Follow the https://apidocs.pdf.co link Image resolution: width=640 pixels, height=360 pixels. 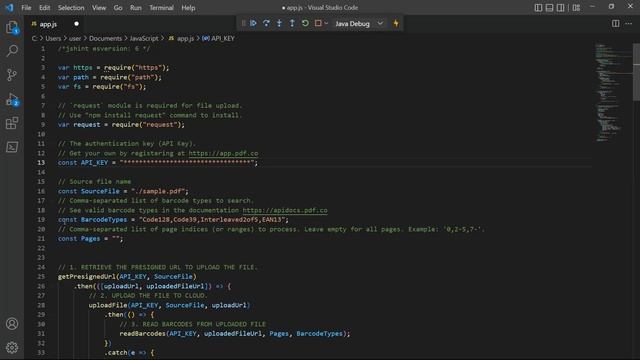point(285,211)
